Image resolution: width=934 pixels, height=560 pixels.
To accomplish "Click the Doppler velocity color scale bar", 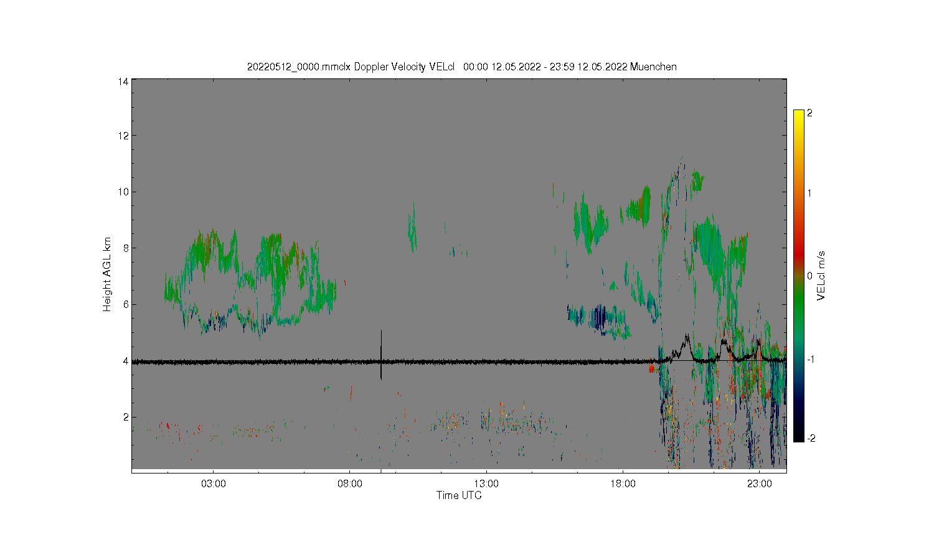I will pos(798,276).
